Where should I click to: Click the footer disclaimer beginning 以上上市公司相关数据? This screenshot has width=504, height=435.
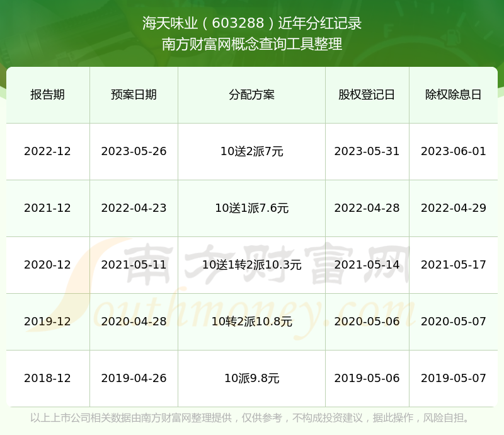(x=250, y=418)
